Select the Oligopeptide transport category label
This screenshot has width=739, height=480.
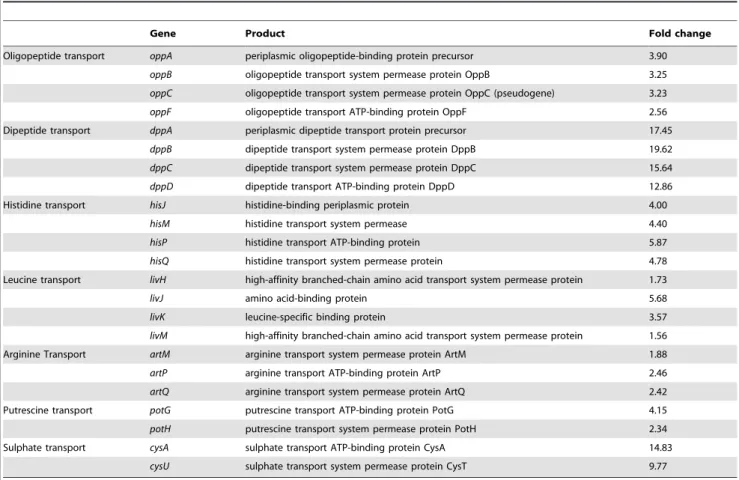point(54,56)
